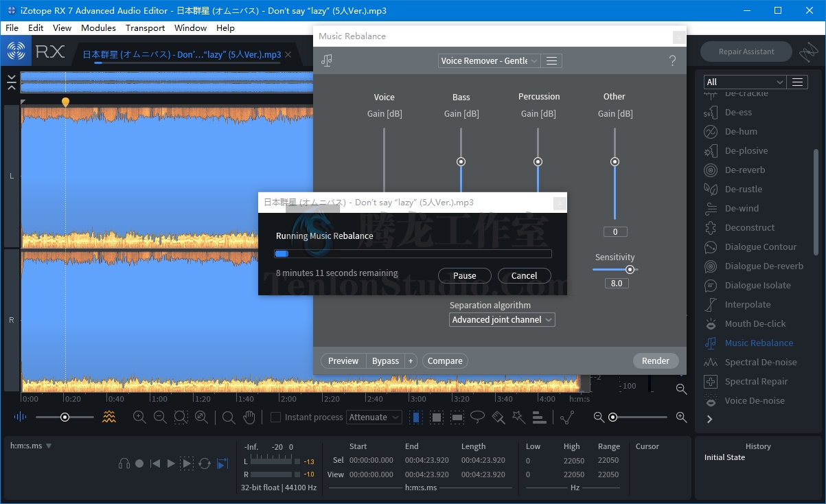Cancel the running Music Rebalance process

pos(525,275)
